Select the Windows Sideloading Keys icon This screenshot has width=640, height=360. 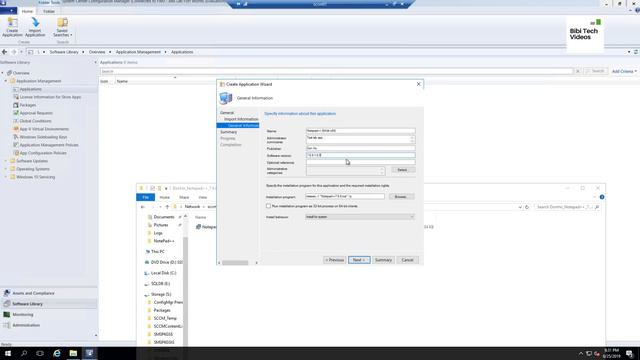tap(16, 137)
